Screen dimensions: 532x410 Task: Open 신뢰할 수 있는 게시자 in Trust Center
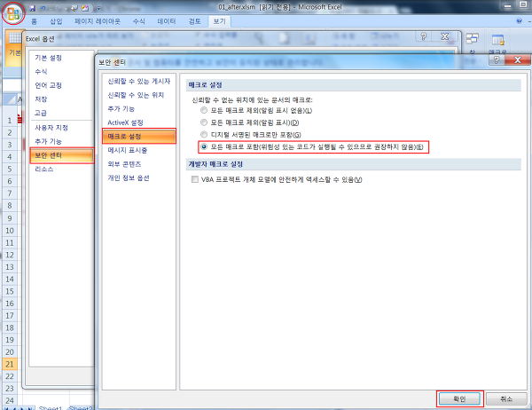[x=139, y=81]
